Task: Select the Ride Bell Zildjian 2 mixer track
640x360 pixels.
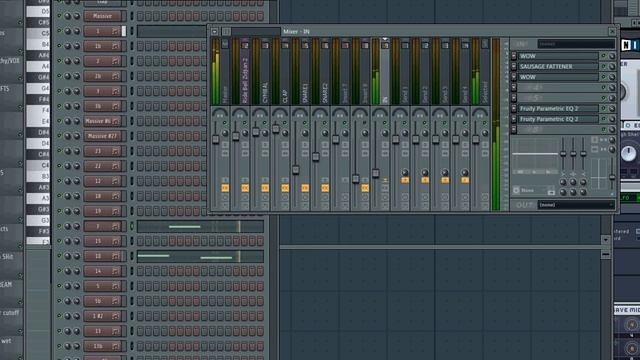Action: pyautogui.click(x=245, y=71)
